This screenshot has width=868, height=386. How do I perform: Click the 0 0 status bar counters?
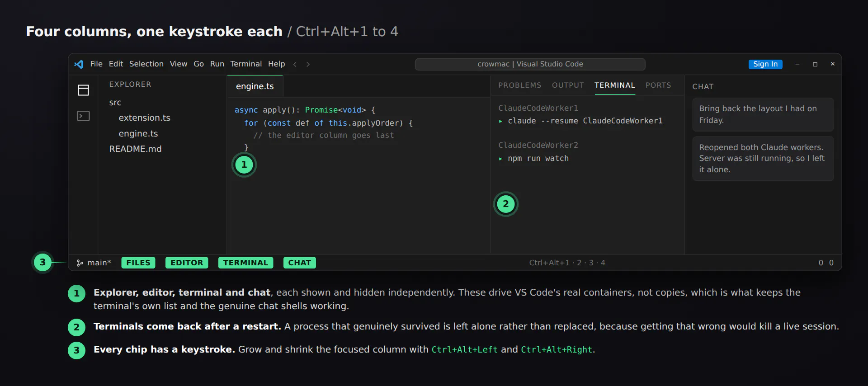point(826,263)
